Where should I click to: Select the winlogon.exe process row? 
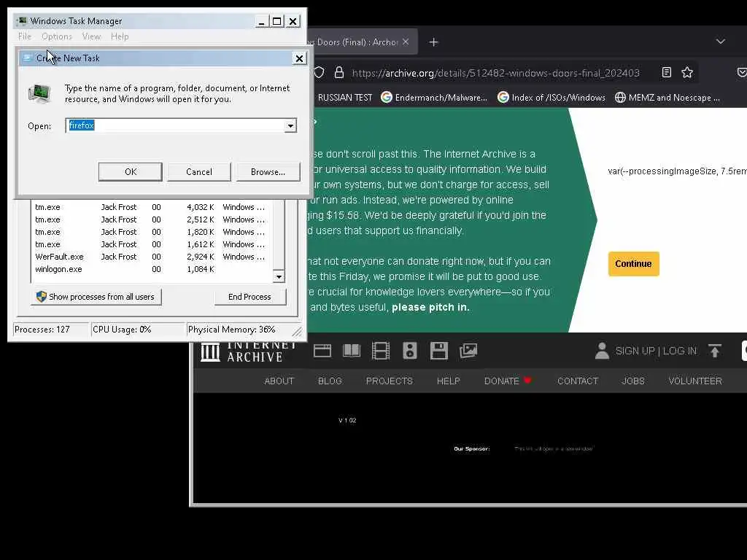(x=152, y=269)
